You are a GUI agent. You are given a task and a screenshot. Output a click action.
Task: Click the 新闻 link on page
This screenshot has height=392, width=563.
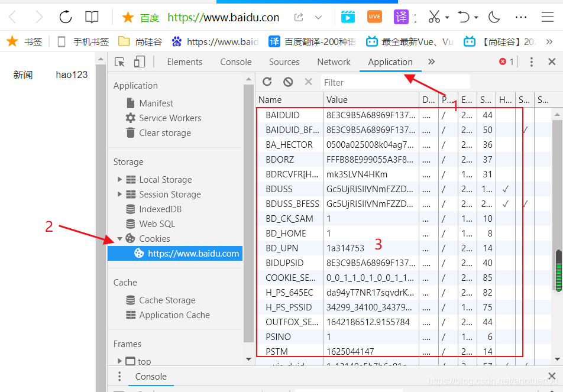(x=23, y=74)
